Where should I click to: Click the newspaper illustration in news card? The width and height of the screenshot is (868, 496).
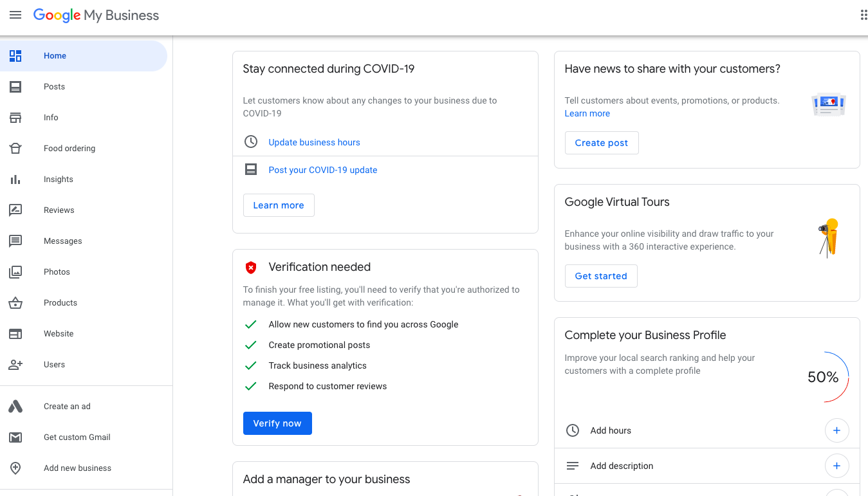829,104
